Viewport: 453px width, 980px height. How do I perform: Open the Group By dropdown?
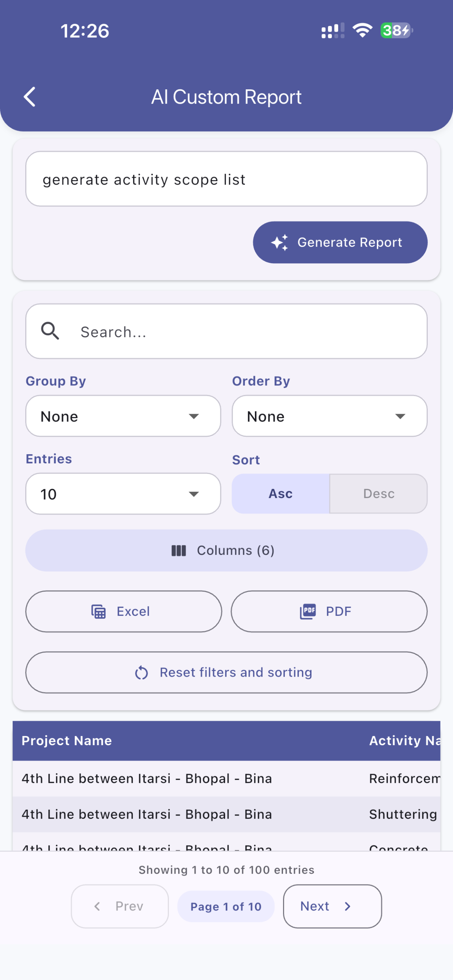123,416
